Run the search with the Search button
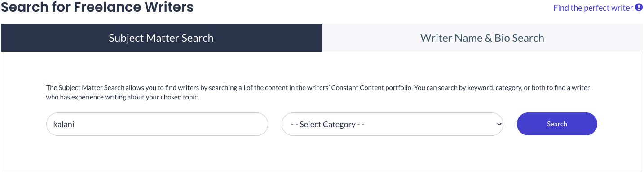Screen dimensions: 644x173 click(x=557, y=124)
